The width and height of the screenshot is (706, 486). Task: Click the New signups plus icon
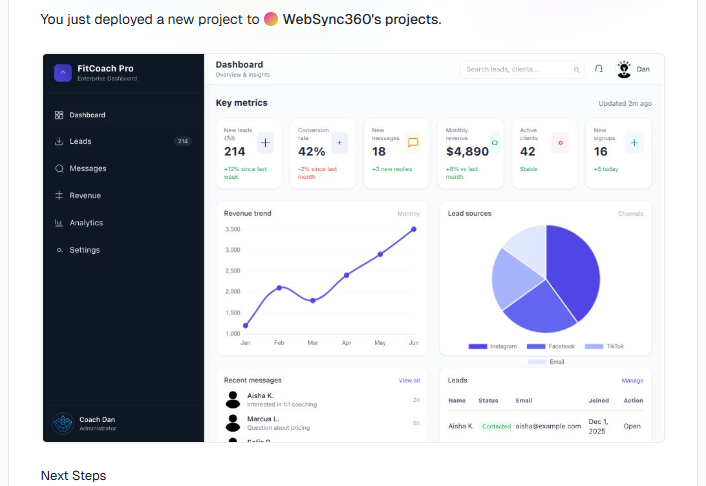[x=634, y=143]
